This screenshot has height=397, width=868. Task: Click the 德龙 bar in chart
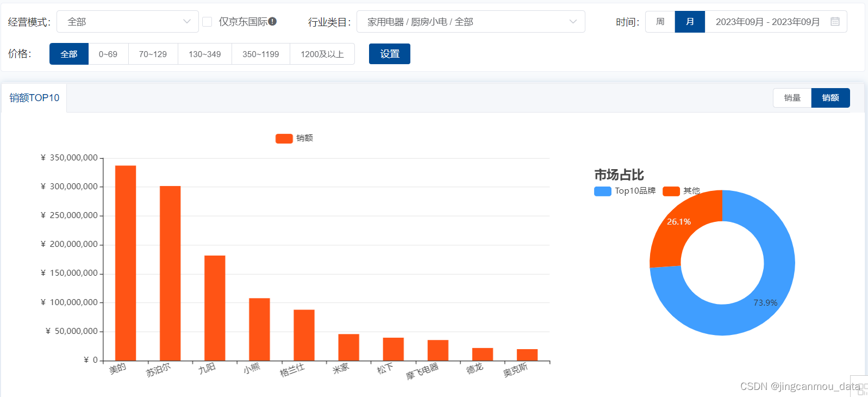click(x=483, y=355)
